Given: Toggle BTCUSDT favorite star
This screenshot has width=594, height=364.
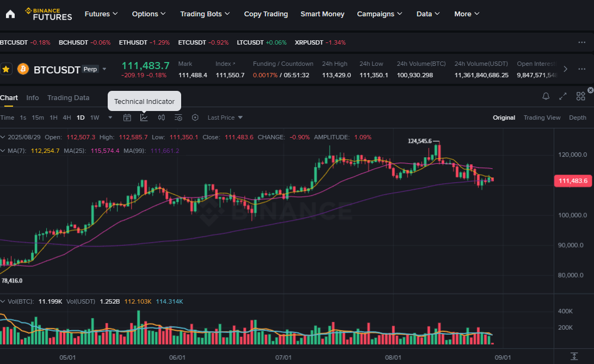Looking at the screenshot, I should (6, 69).
